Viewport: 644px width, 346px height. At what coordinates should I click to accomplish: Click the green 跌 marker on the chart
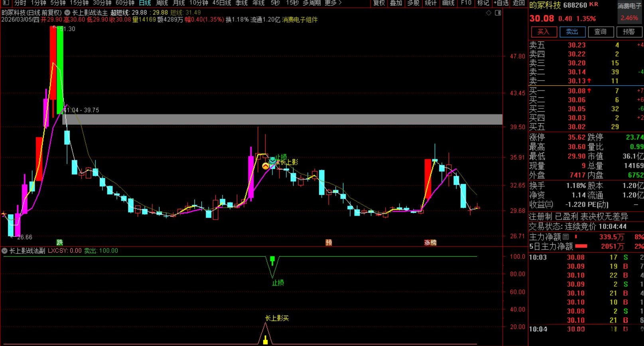tap(59, 242)
